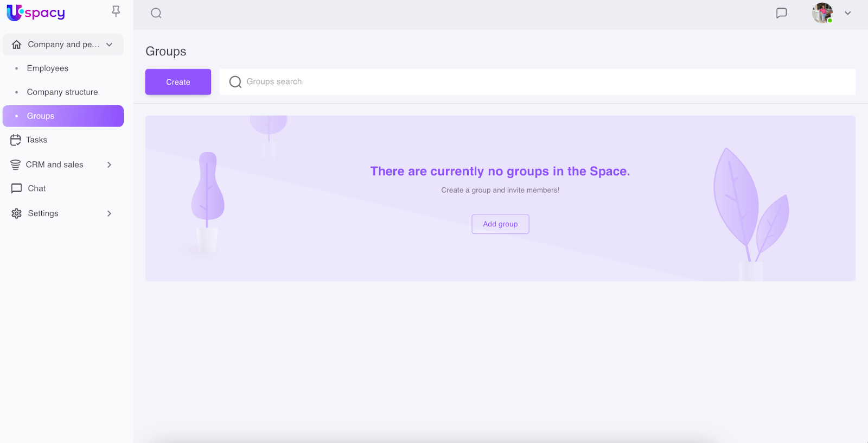
Task: Expand the profile dropdown arrow
Action: [847, 13]
